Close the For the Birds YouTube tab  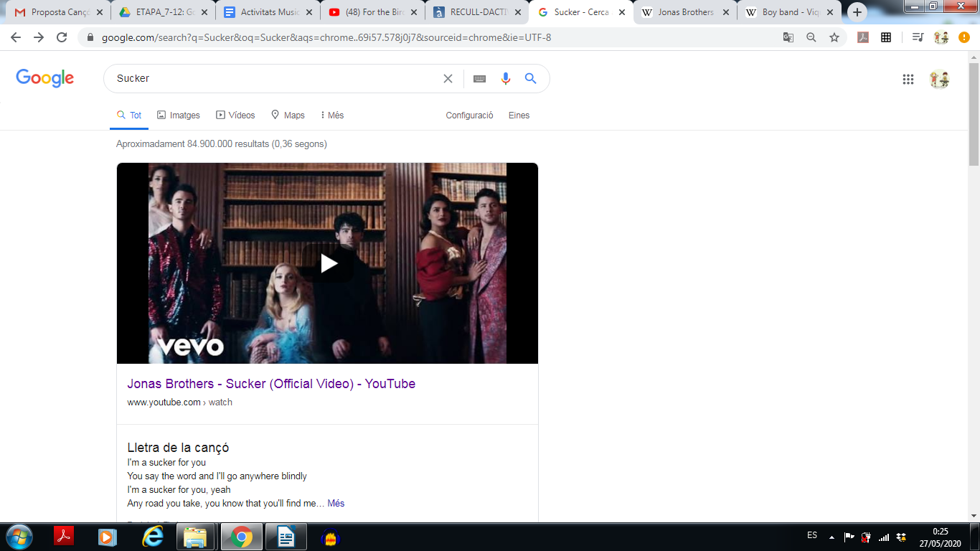pos(414,12)
